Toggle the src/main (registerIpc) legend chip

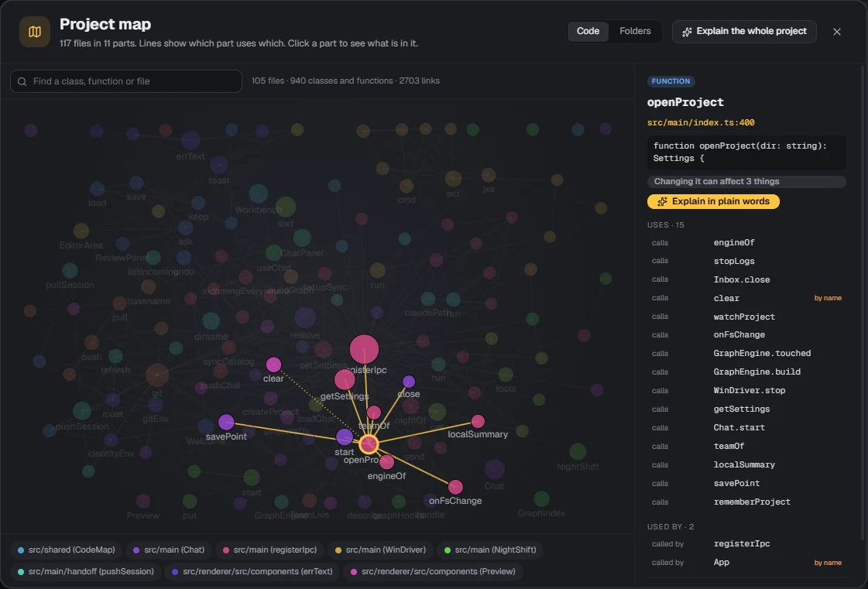coord(269,550)
